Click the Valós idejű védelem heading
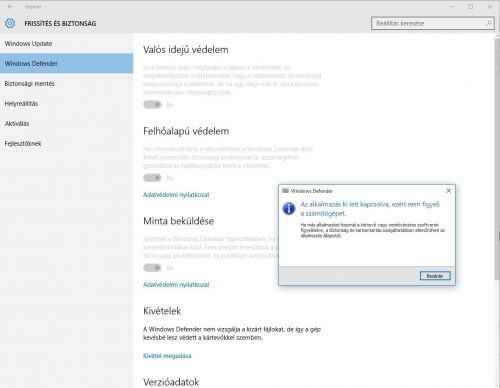 [x=186, y=50]
